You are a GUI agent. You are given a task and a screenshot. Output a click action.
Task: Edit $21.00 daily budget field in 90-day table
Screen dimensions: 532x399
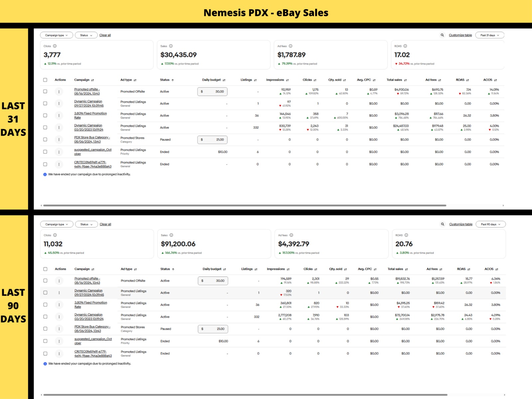pos(213,329)
